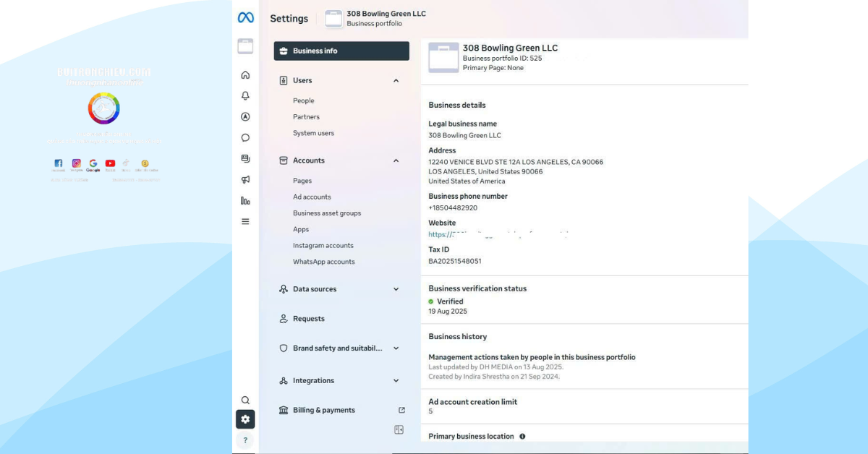Open Ad accounts under Accounts
Screen dimensions: 868x454
(312, 197)
